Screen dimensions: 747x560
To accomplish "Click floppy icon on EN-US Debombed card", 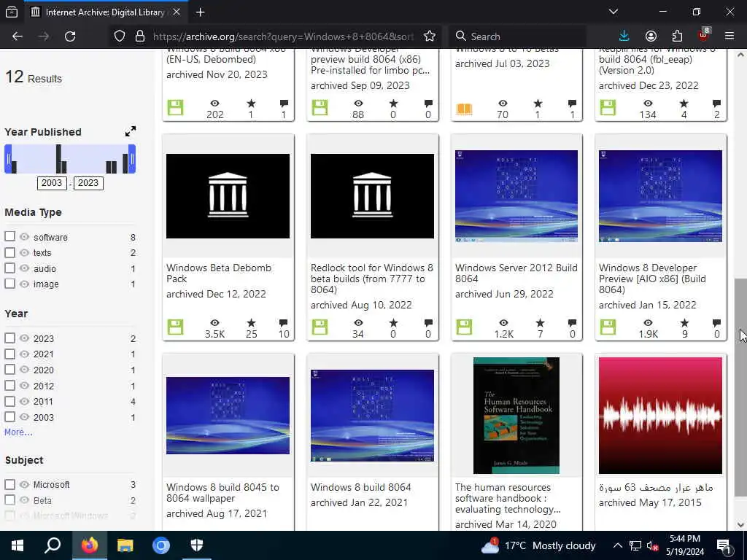I will point(175,108).
